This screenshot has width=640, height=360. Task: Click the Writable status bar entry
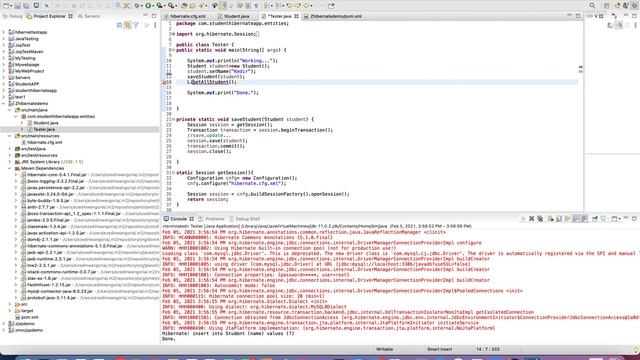click(x=384, y=349)
